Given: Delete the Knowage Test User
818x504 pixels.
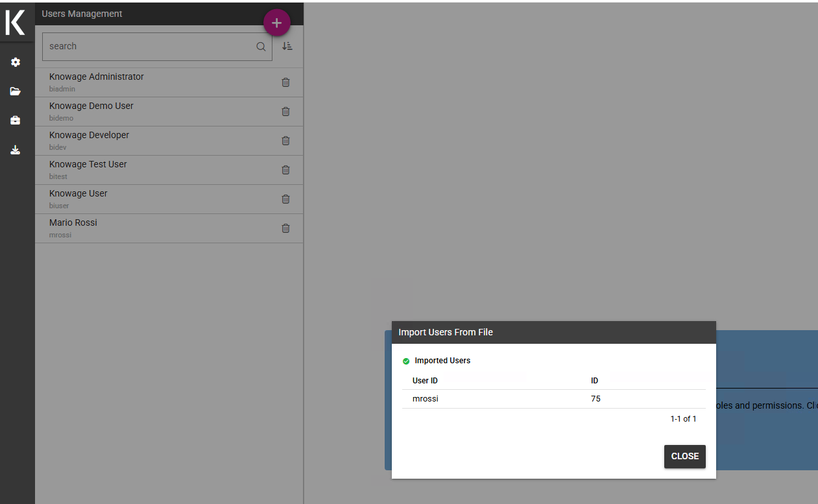Looking at the screenshot, I should tap(285, 170).
